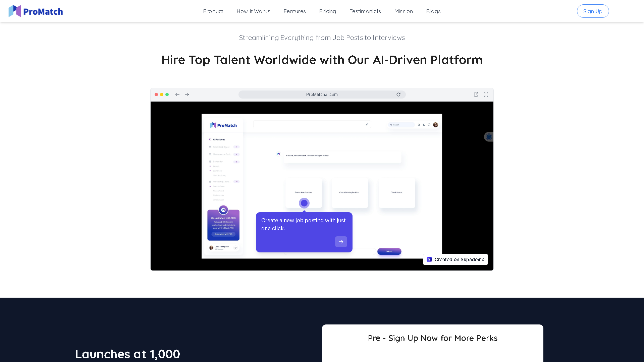Click the browser back arrow in demo

(x=177, y=95)
